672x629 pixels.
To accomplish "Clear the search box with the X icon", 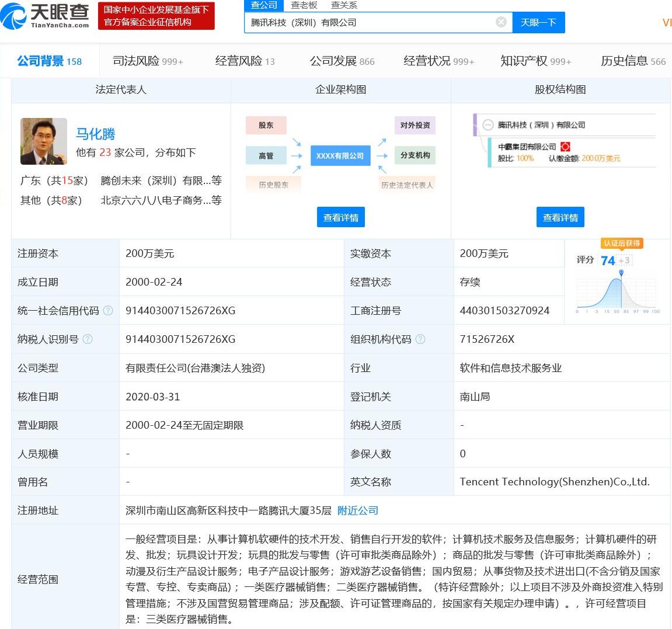I will pos(501,22).
